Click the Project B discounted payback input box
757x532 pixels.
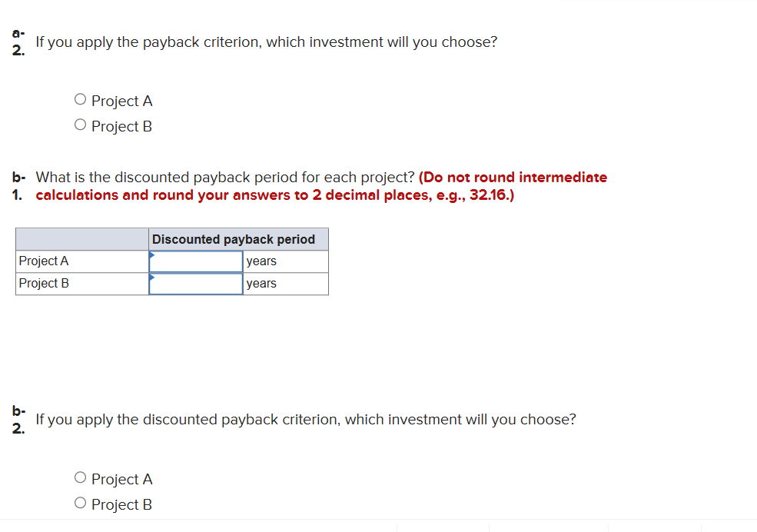195,283
